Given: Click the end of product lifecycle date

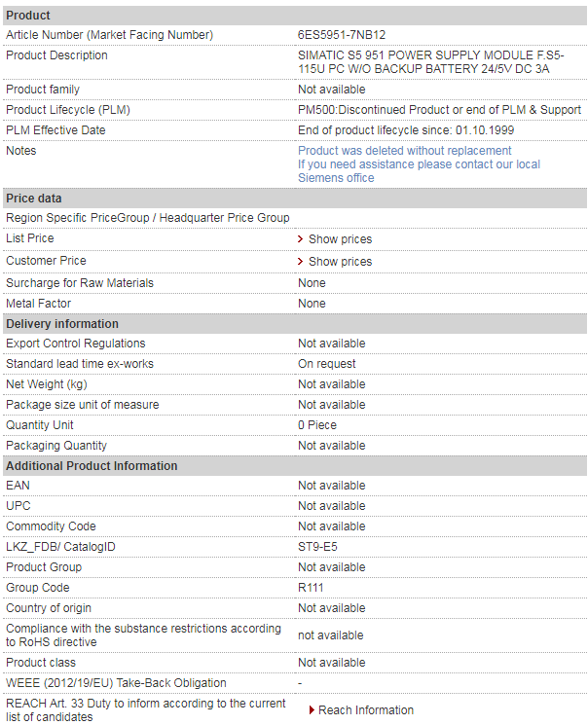Looking at the screenshot, I should 406,130.
